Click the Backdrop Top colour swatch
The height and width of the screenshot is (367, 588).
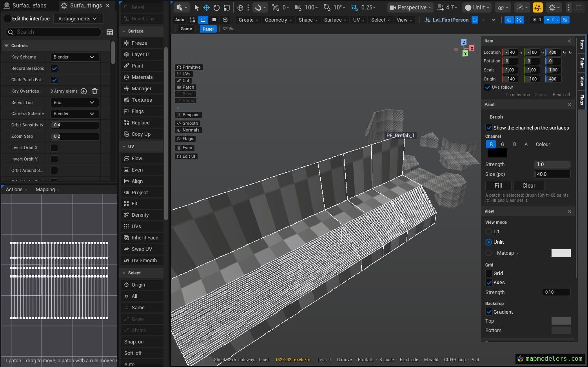[x=561, y=321]
